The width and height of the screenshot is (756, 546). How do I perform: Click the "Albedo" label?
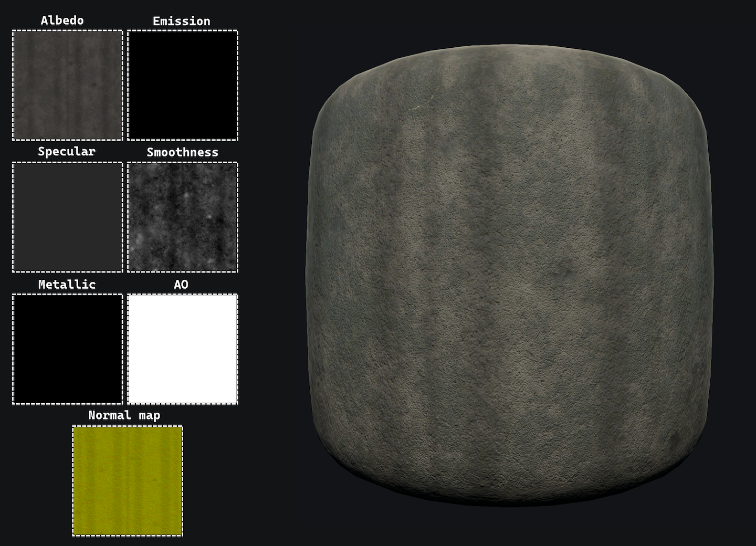point(62,20)
